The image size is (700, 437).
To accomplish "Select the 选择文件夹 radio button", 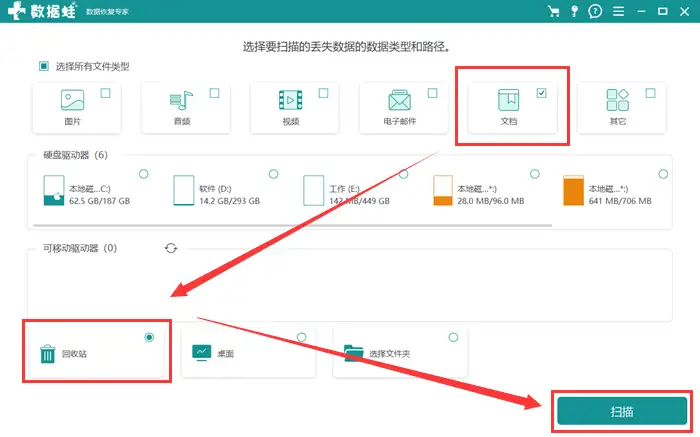I will click(453, 337).
